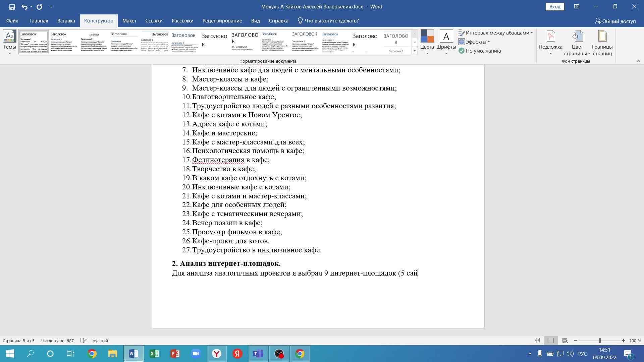Expand the document formatting style gallery
The width and height of the screenshot is (644, 362).
415,50
